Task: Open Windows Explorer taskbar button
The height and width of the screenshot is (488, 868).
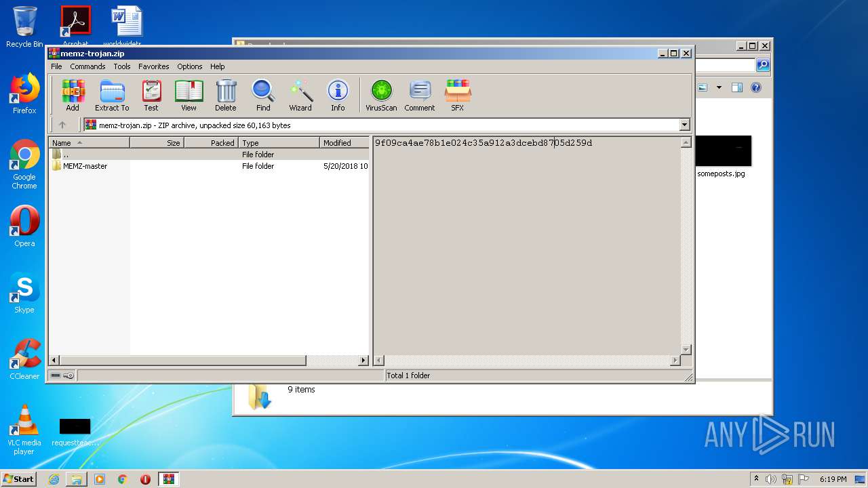Action: pyautogui.click(x=77, y=479)
